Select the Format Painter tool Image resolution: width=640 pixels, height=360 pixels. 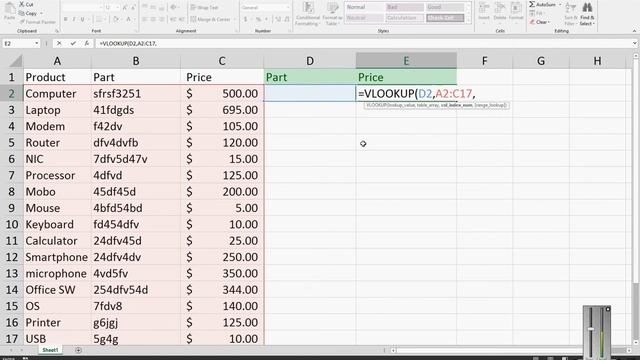point(37,22)
